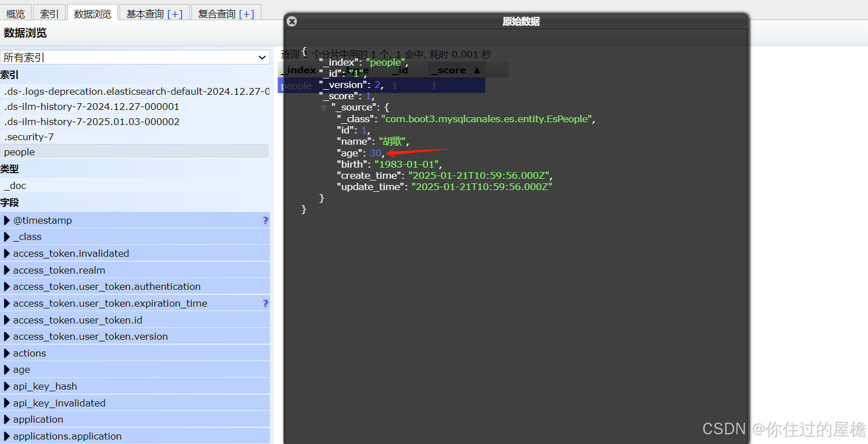Sort results by the _index column header
The image size is (868, 444).
[297, 70]
